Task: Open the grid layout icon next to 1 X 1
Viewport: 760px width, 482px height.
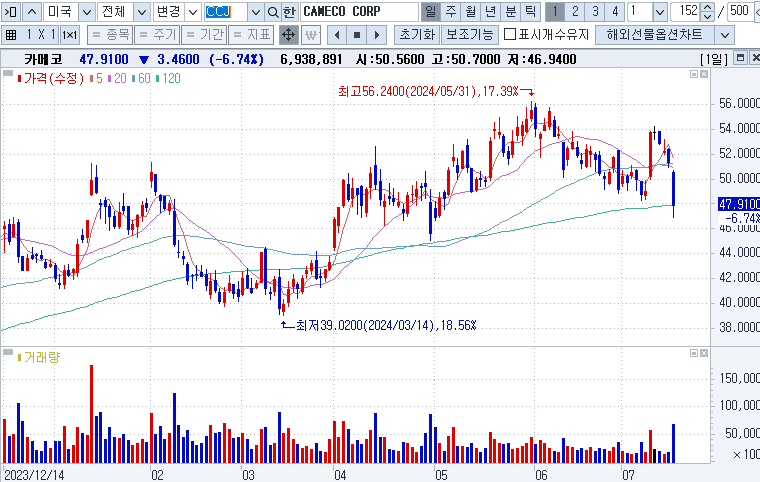Action: click(x=11, y=35)
